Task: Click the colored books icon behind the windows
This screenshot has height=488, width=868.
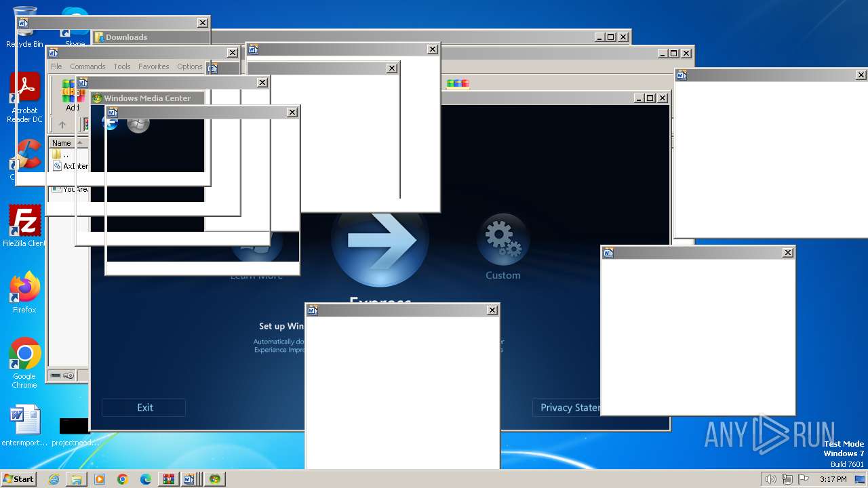Action: pyautogui.click(x=458, y=83)
